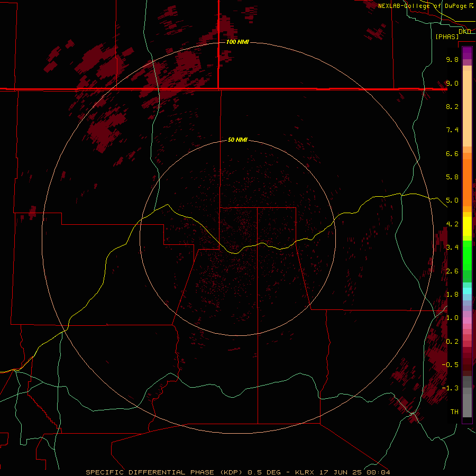The width and height of the screenshot is (476, 476).
Task: Click the -1.3 scale value
Action: click(x=450, y=388)
